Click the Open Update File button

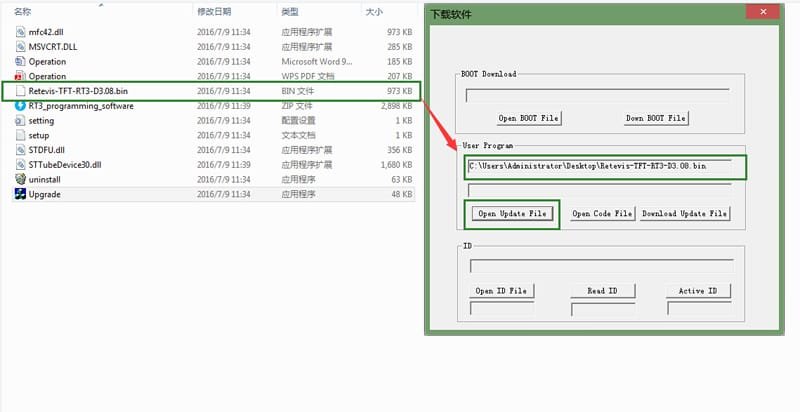512,214
